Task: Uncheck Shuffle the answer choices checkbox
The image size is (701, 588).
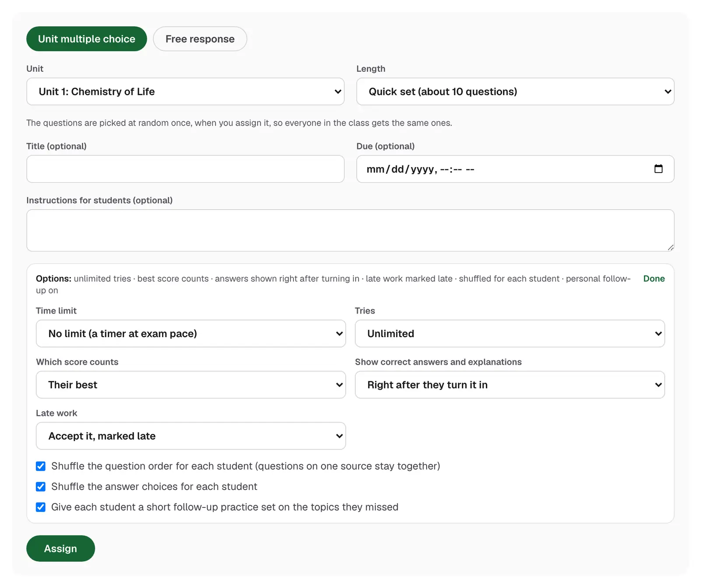Action: click(x=41, y=487)
